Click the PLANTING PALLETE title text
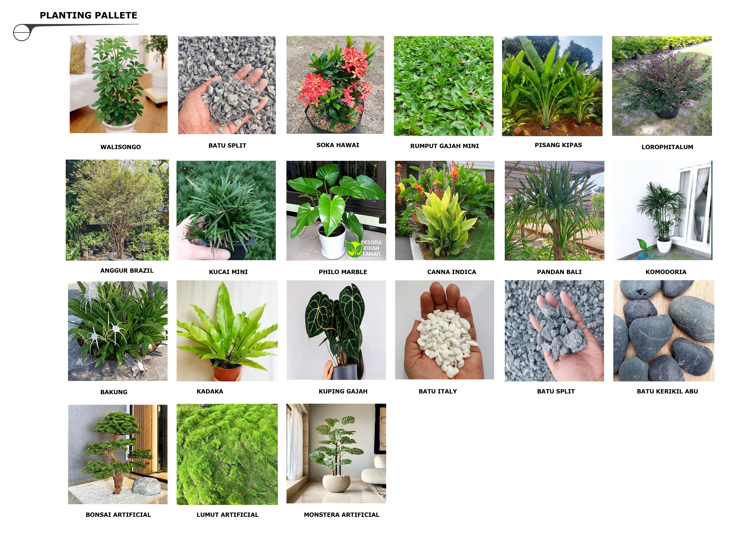756x535 pixels. (x=89, y=16)
